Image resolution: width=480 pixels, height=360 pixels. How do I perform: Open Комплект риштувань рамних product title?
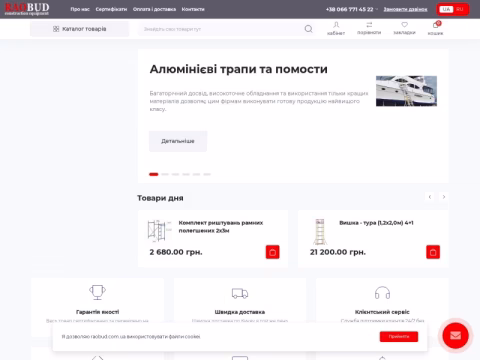(221, 227)
